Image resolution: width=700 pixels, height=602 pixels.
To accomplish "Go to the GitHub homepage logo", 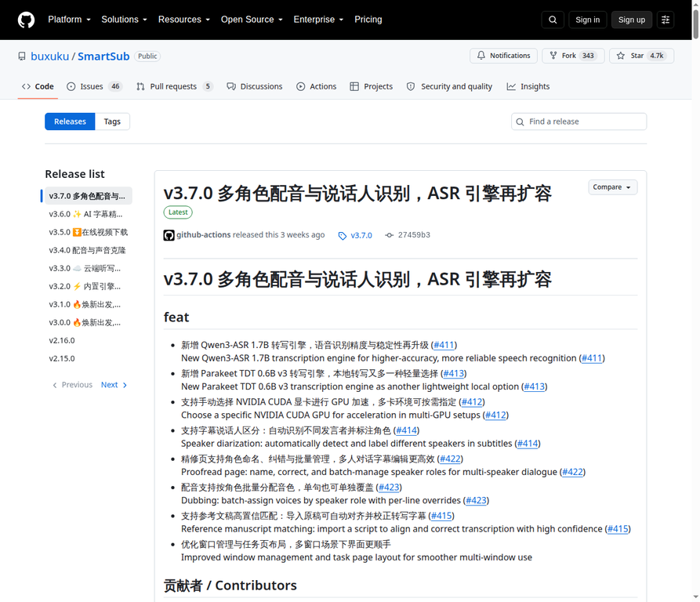I will (27, 20).
